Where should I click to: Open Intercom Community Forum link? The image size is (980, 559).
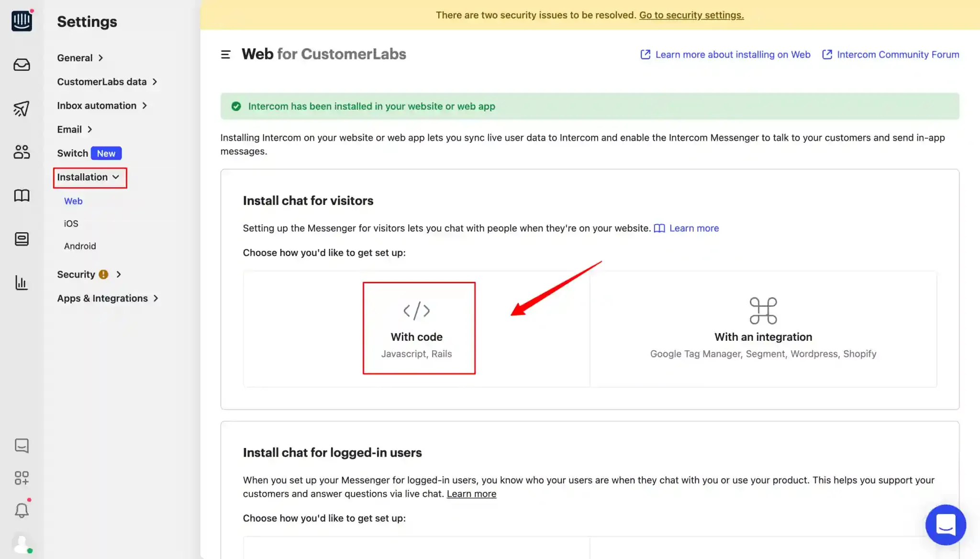tap(898, 55)
